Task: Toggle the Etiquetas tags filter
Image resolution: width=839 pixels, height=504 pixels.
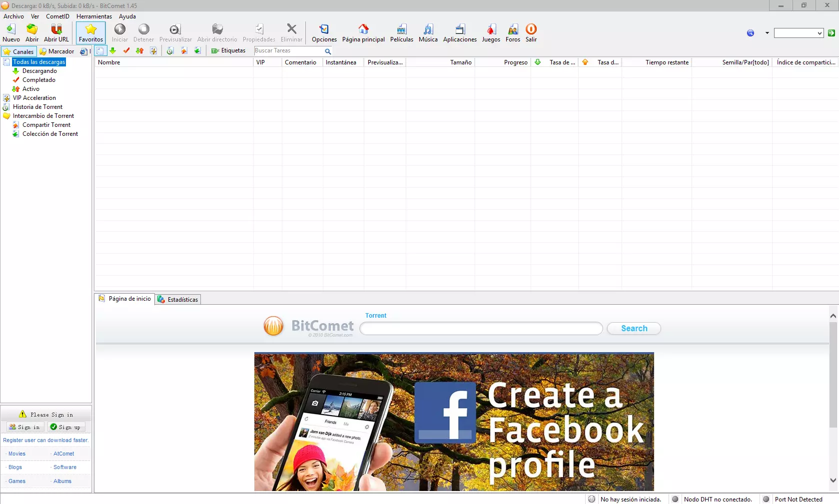Action: pyautogui.click(x=228, y=51)
